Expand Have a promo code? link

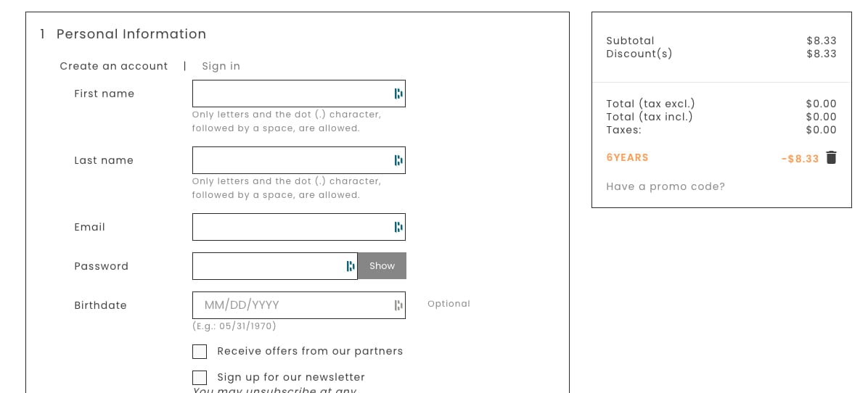666,186
